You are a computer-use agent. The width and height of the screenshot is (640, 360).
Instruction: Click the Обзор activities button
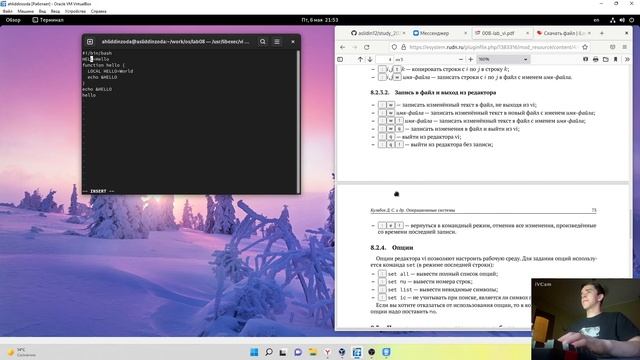pos(13,20)
